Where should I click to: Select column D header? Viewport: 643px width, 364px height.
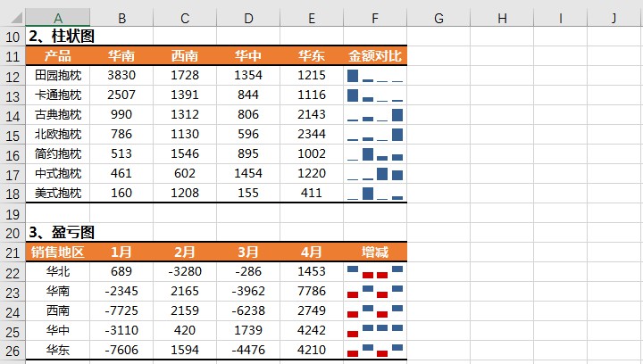248,18
